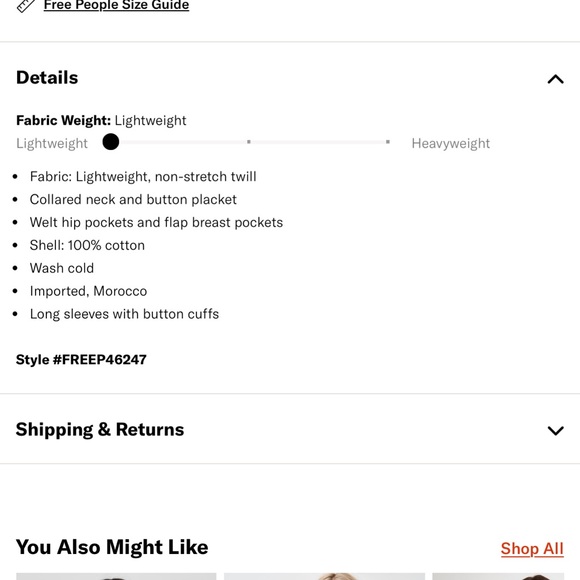
Task: Click the You Also Might Like heading
Action: point(112,547)
